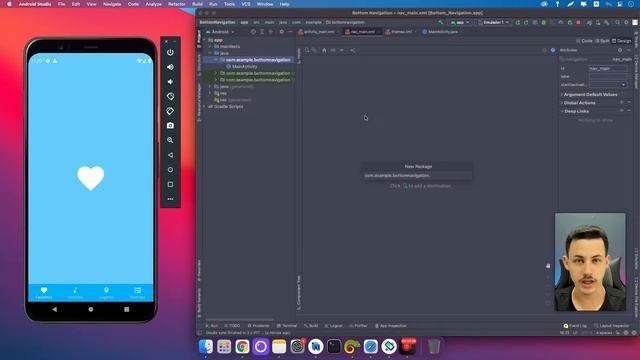Open the Tools menu
The width and height of the screenshot is (640, 360).
229,4
